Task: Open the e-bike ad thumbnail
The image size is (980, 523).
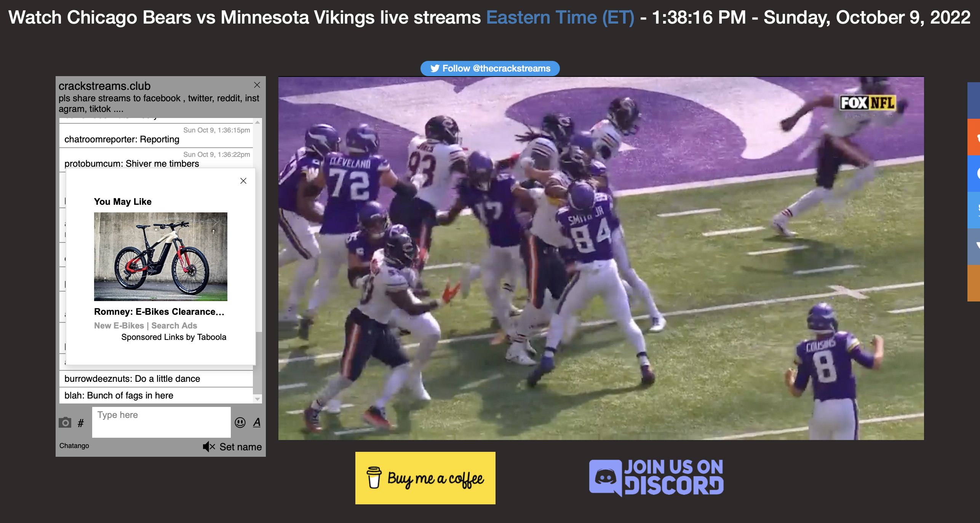Action: (161, 257)
